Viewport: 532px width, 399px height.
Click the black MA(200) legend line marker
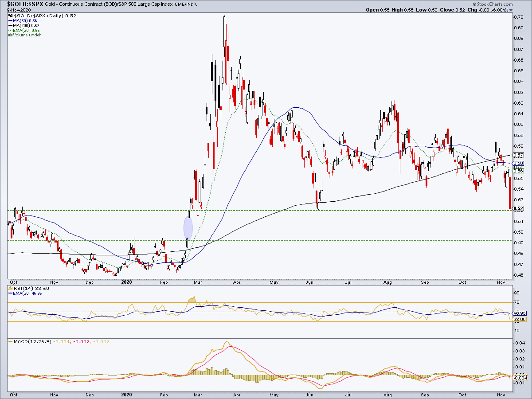point(10,26)
